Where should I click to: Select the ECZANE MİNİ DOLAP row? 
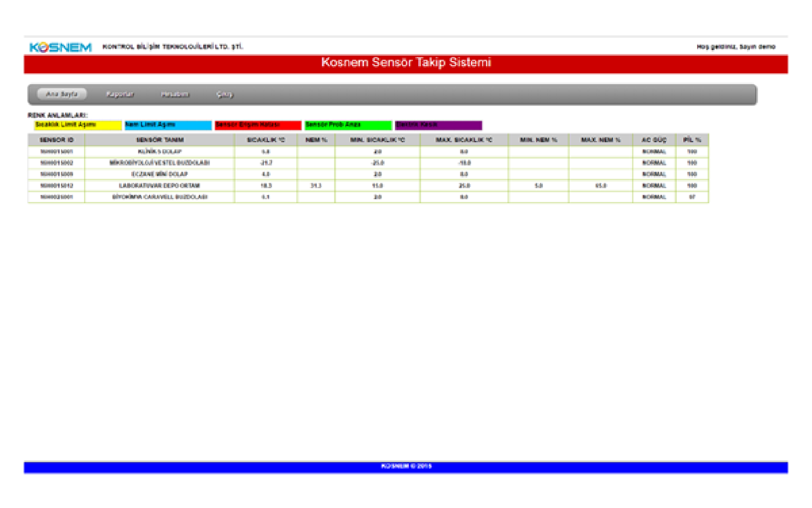click(160, 174)
